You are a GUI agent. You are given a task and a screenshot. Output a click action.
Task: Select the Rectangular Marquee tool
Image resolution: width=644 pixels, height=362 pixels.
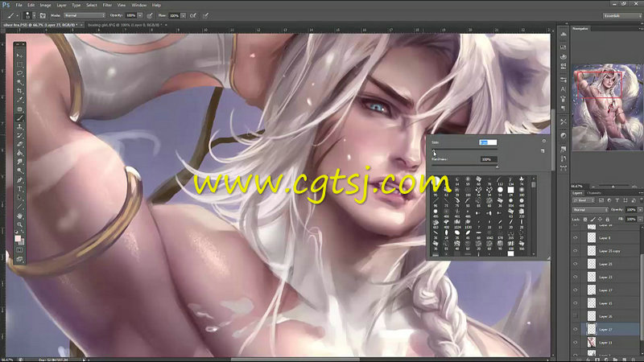pyautogui.click(x=19, y=64)
